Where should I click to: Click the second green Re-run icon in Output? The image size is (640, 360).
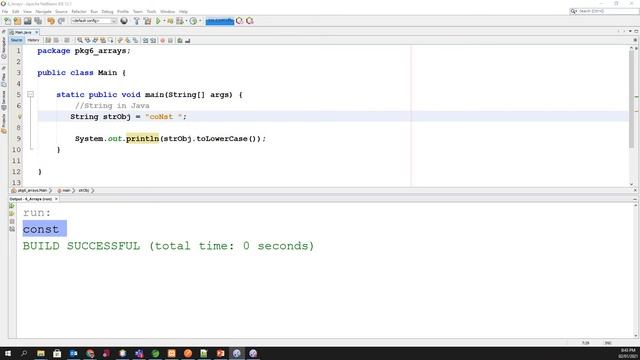12,213
